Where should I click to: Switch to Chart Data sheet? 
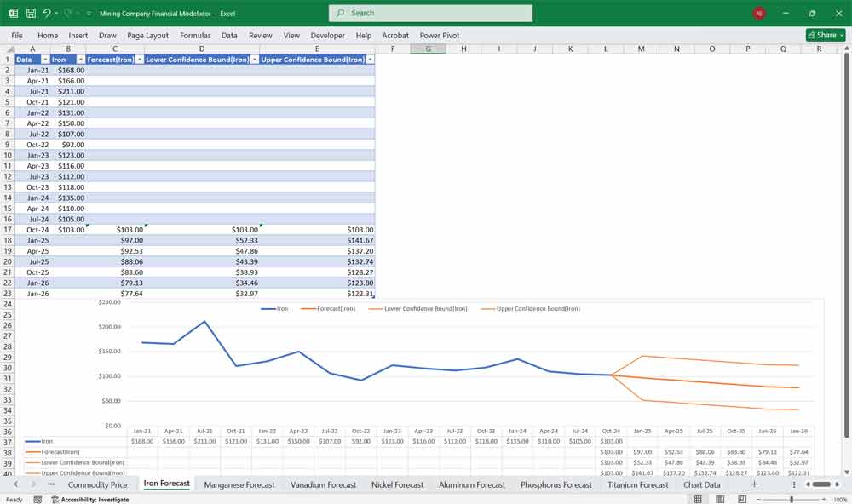tap(701, 484)
